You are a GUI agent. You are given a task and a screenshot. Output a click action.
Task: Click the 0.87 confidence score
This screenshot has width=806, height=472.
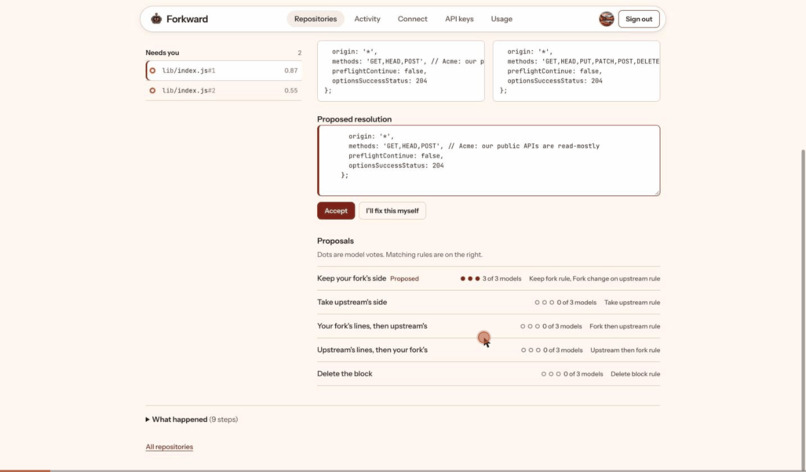(291, 70)
